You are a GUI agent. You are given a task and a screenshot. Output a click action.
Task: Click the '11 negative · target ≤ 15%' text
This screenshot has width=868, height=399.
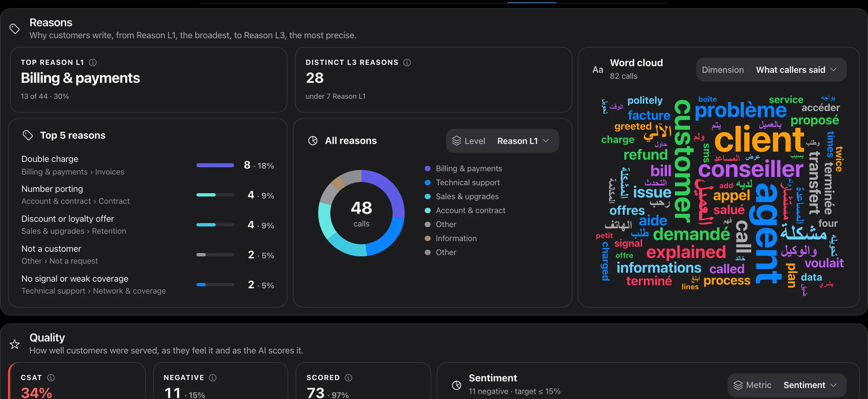(x=515, y=391)
